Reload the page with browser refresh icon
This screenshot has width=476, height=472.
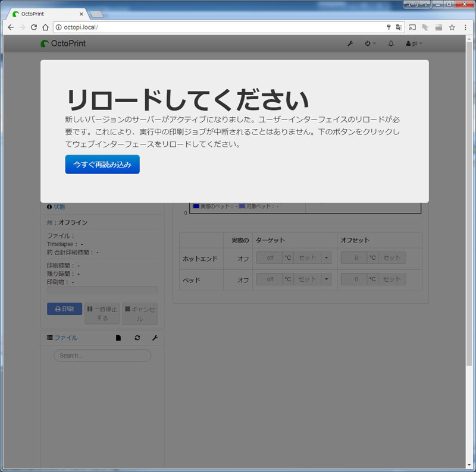(x=34, y=27)
